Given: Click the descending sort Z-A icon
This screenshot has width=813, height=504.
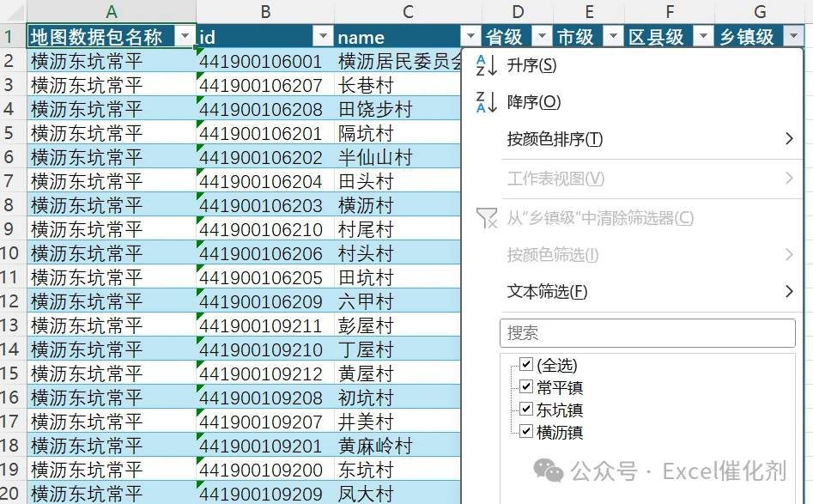Looking at the screenshot, I should pos(487,102).
